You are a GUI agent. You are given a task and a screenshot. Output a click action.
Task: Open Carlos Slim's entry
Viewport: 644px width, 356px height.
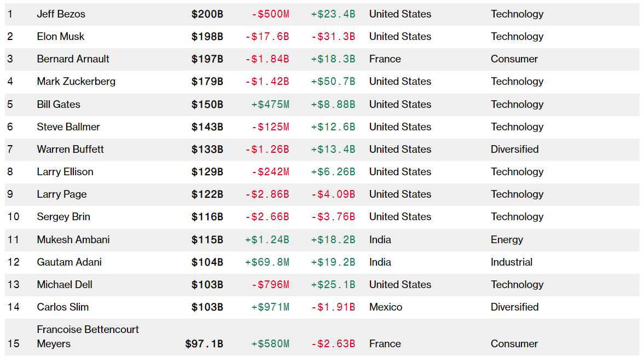(63, 307)
